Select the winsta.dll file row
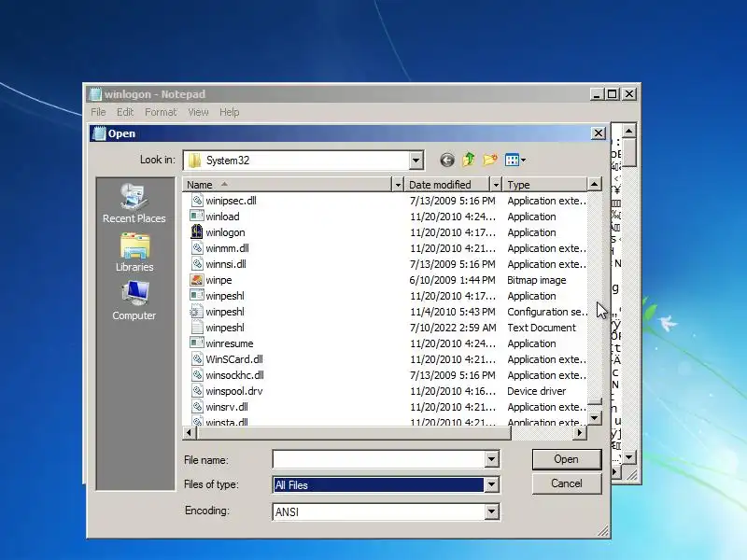The height and width of the screenshot is (560, 747). point(385,422)
